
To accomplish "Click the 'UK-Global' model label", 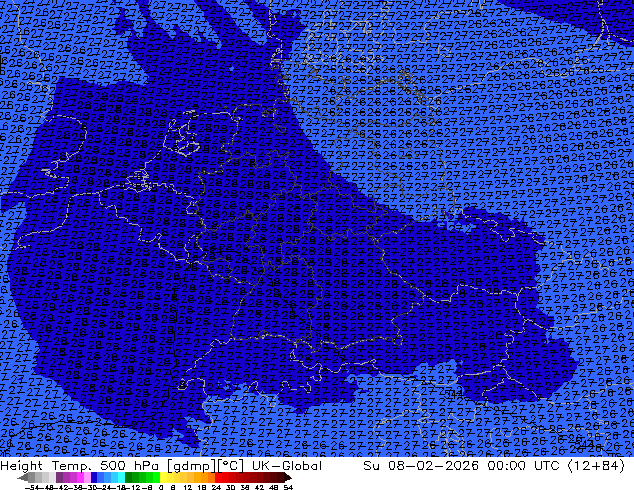I will click(287, 466).
